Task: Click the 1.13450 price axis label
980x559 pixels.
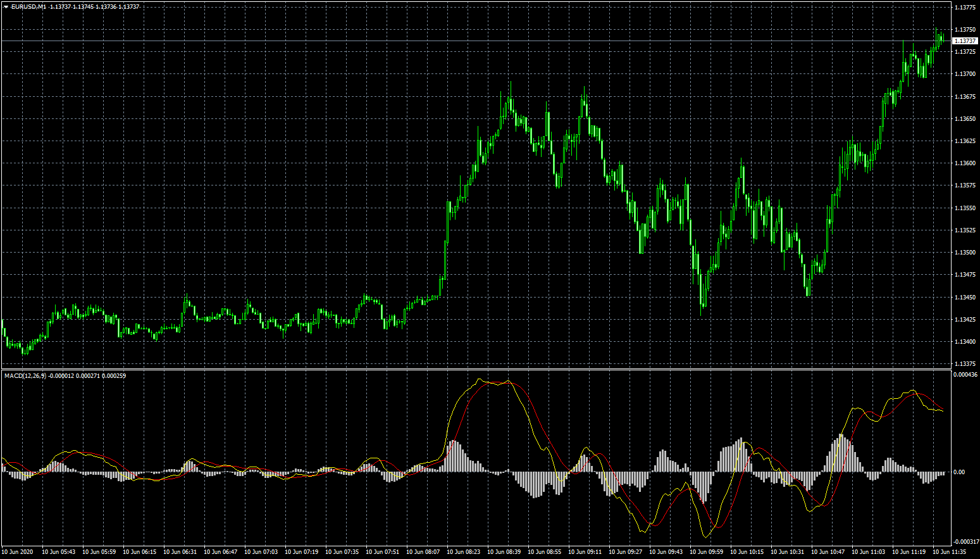Action: [x=965, y=298]
